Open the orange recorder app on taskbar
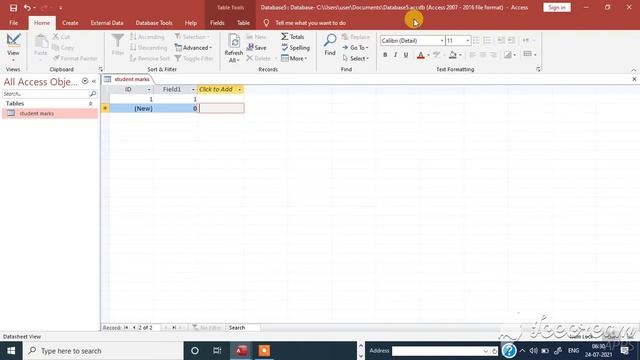The image size is (640, 360). click(264, 351)
